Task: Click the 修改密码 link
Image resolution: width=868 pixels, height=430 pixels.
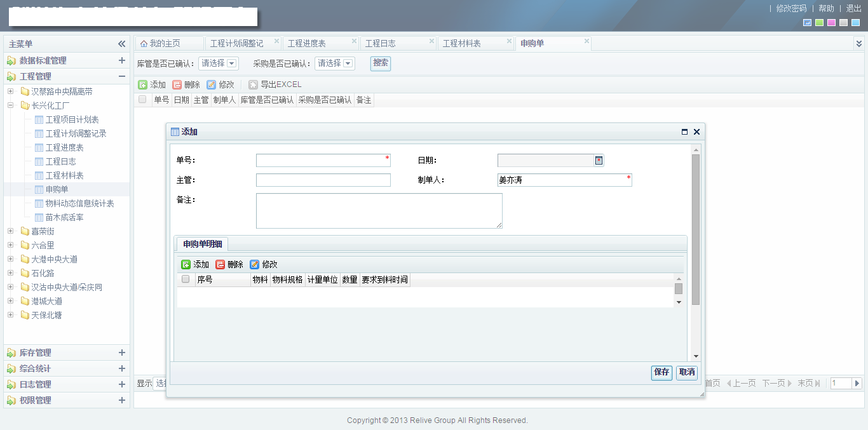Action: [x=791, y=8]
